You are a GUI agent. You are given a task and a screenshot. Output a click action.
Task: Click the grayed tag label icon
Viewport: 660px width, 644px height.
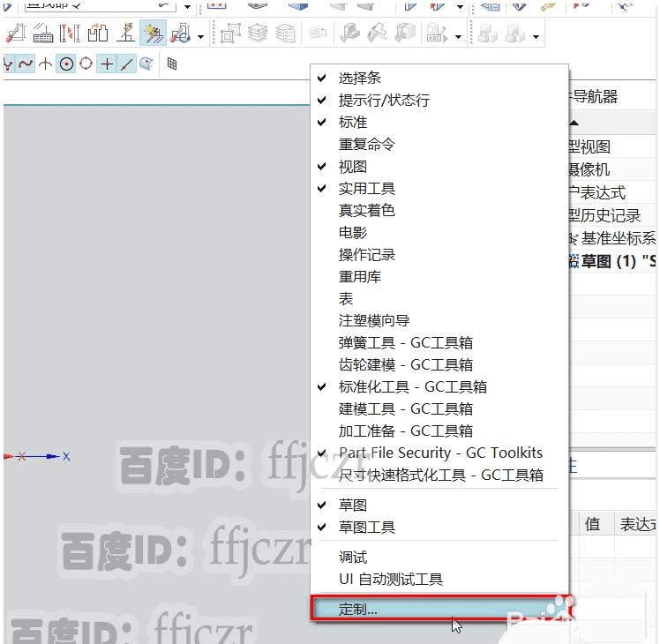click(317, 33)
